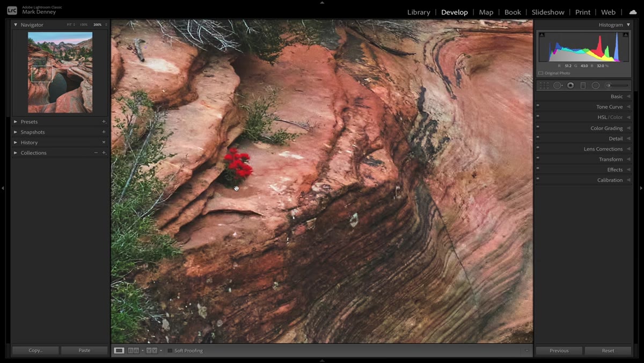Toggle Effects panel on/off switch
This screenshot has width=644, height=363.
click(x=538, y=169)
